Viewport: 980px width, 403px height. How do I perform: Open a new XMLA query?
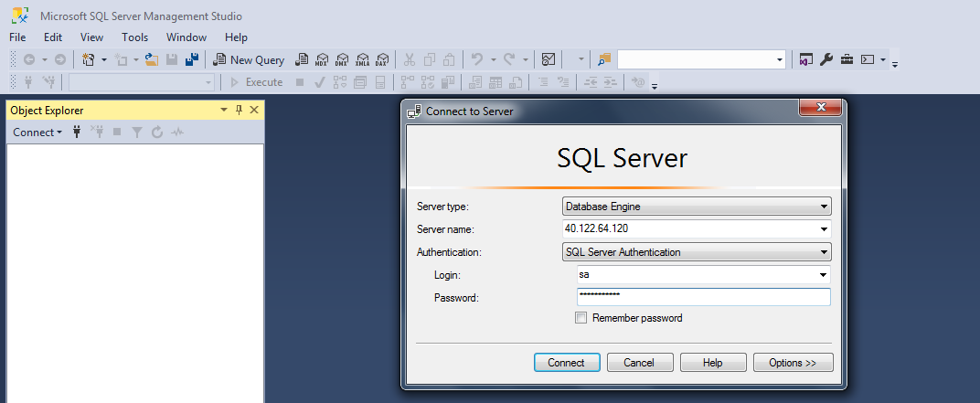click(362, 60)
